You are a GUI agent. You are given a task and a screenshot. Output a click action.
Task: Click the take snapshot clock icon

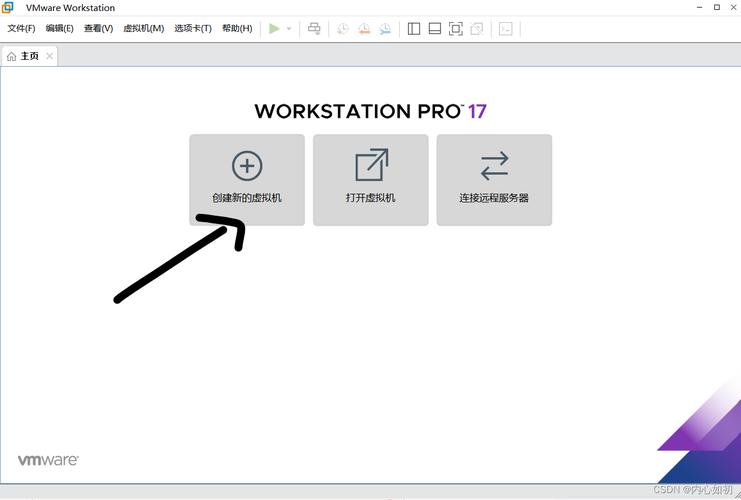(x=343, y=29)
